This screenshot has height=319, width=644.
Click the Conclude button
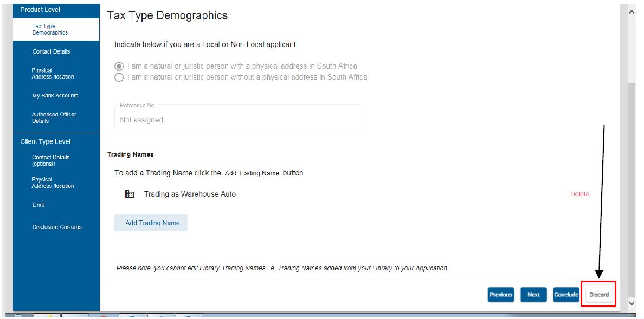566,295
